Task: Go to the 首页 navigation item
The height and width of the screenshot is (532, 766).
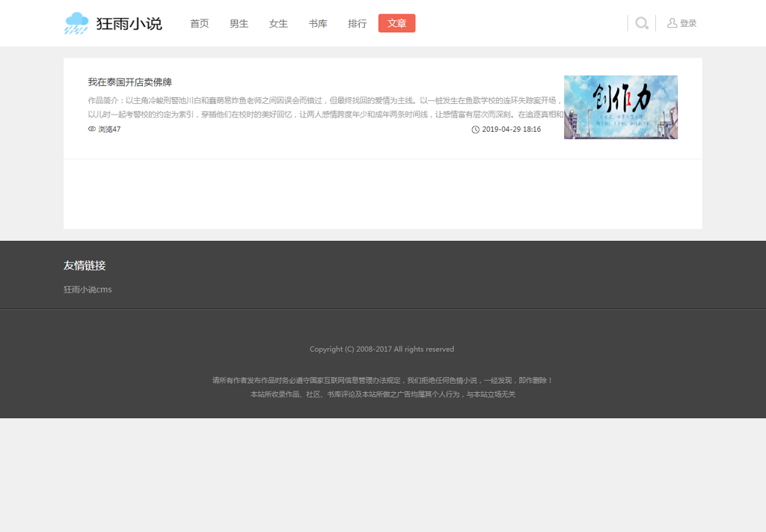Action: 200,23
